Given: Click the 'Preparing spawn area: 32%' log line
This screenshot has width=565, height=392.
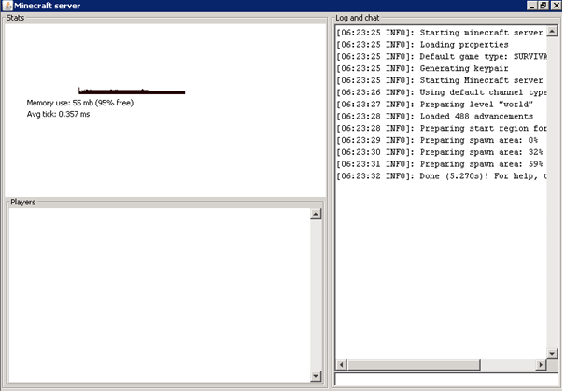Looking at the screenshot, I should [442, 152].
